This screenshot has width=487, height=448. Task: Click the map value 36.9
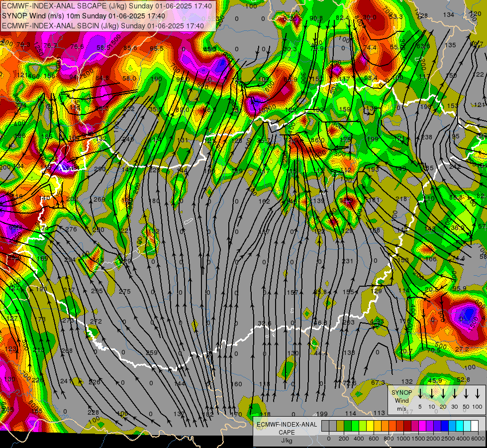click(x=457, y=227)
